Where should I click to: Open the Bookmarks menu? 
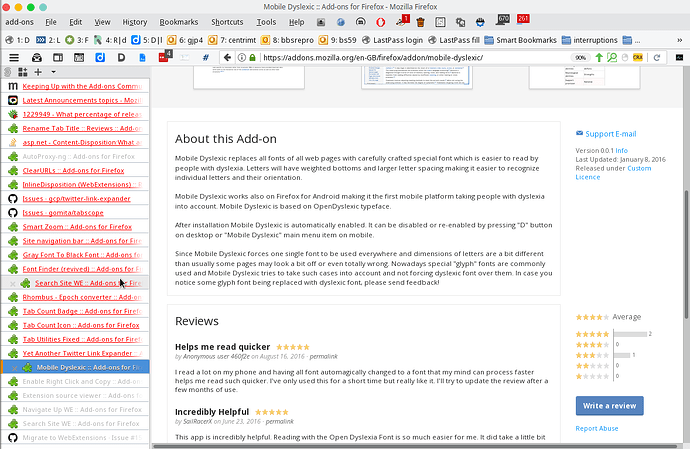point(179,22)
